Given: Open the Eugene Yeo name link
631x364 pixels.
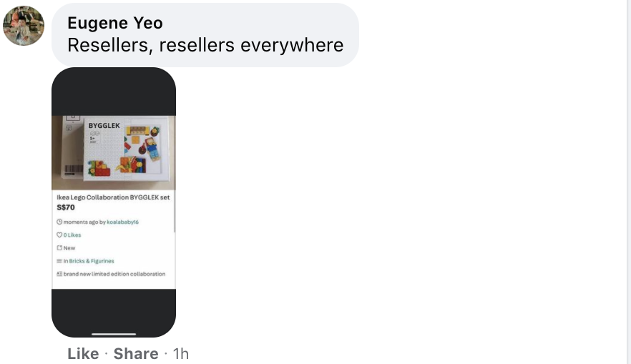Looking at the screenshot, I should tap(115, 23).
